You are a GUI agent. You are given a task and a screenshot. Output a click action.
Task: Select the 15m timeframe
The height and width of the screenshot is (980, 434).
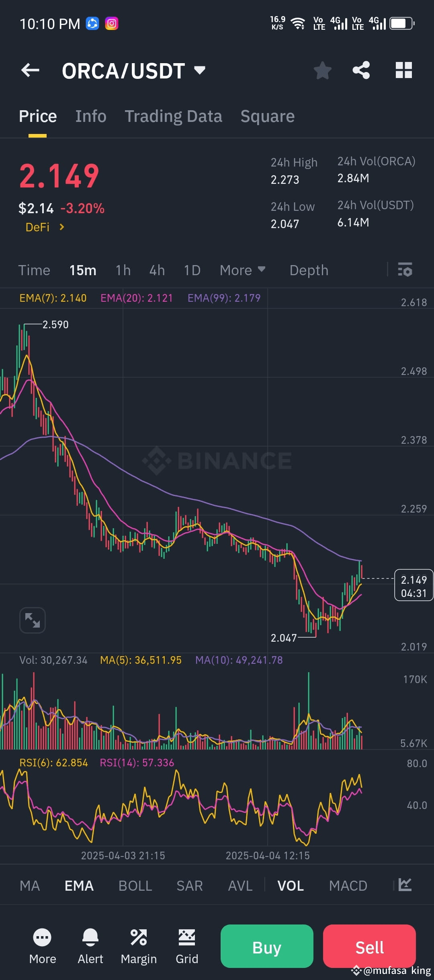(83, 270)
